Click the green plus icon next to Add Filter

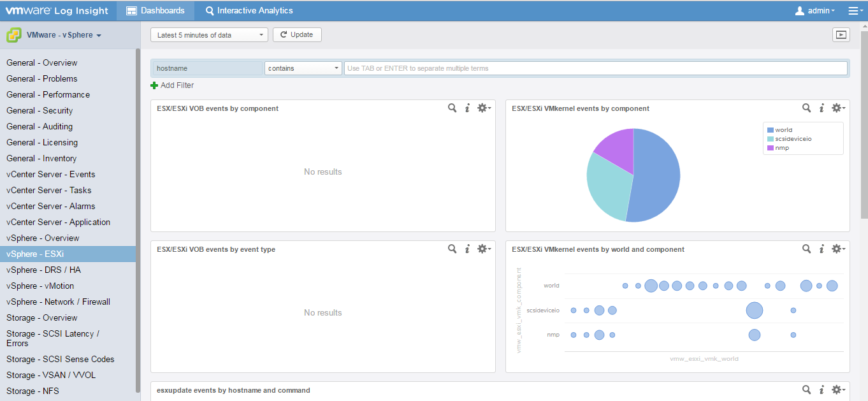click(153, 85)
